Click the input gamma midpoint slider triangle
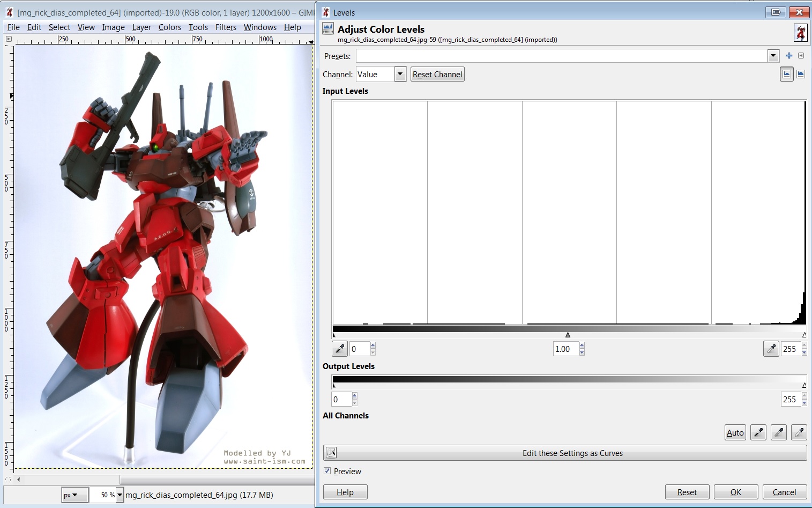This screenshot has height=508, width=812. (568, 335)
